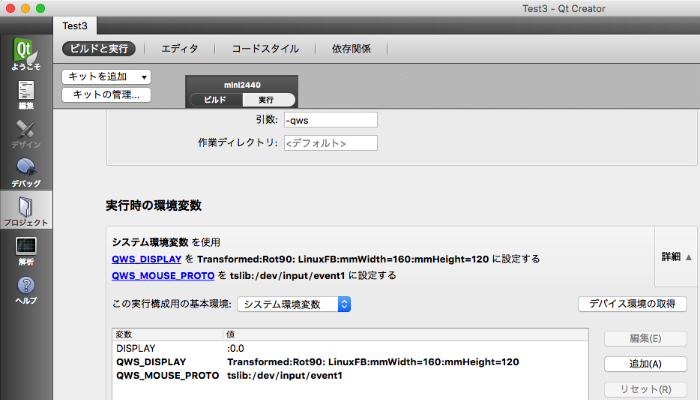
Task: Select the 実行 section of mini2440 kit
Action: click(x=268, y=100)
